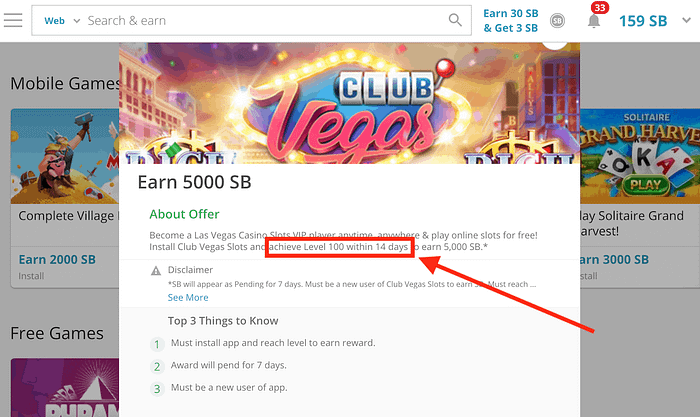700x417 pixels.
Task: Open the Free Games pyramid thumbnail
Action: pos(65,388)
